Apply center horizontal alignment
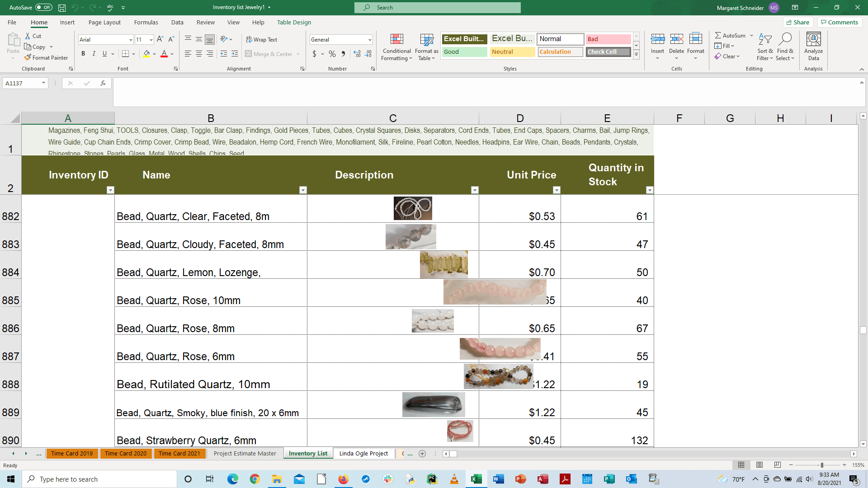The width and height of the screenshot is (868, 488). tap(199, 54)
